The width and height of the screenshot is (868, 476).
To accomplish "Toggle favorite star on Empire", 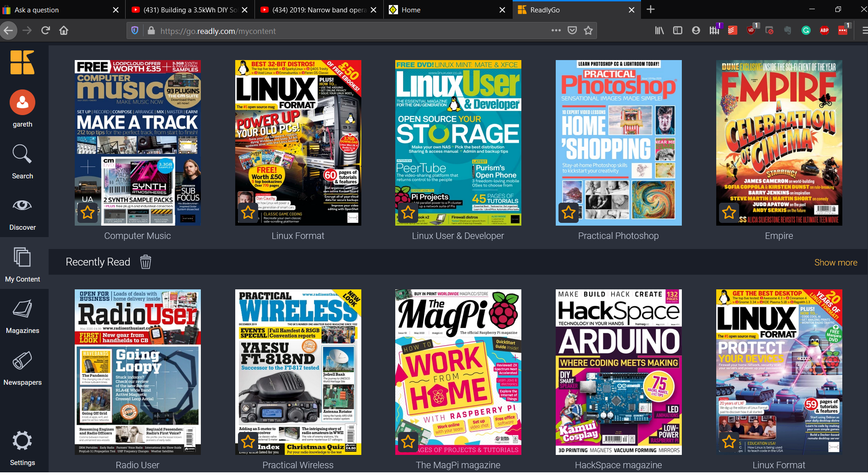I will tap(729, 212).
